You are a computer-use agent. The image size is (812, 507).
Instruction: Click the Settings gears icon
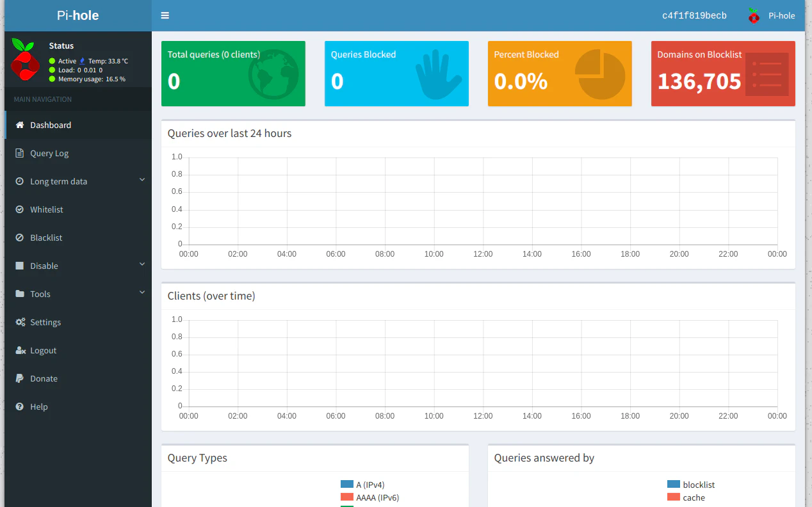coord(20,322)
